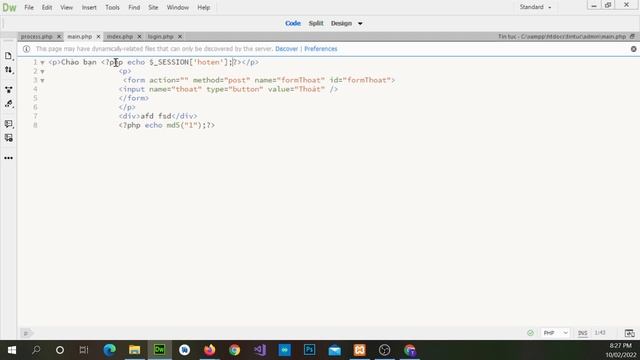This screenshot has height=360, width=640.
Task: Close the process.php tab
Action: coord(59,37)
